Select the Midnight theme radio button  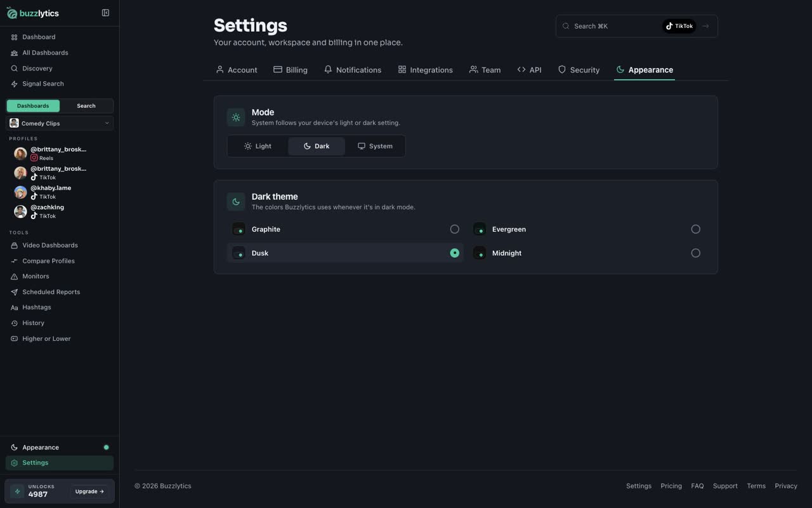coord(696,253)
